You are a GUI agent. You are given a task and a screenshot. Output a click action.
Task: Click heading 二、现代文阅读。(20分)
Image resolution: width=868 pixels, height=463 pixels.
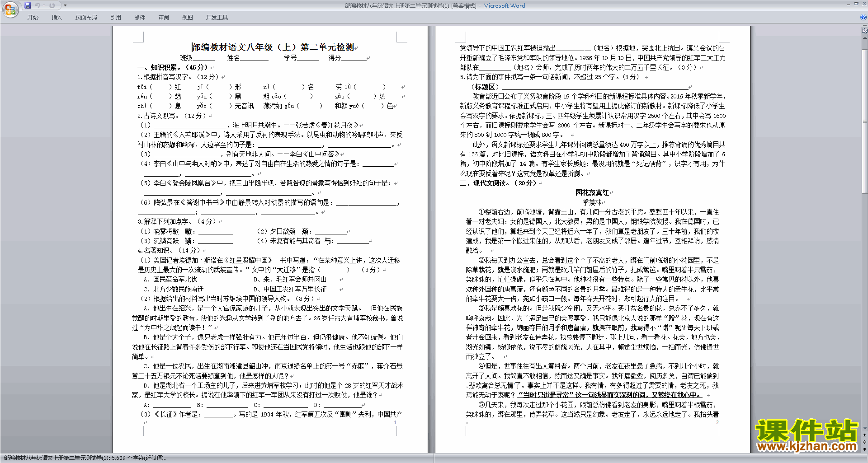(498, 183)
